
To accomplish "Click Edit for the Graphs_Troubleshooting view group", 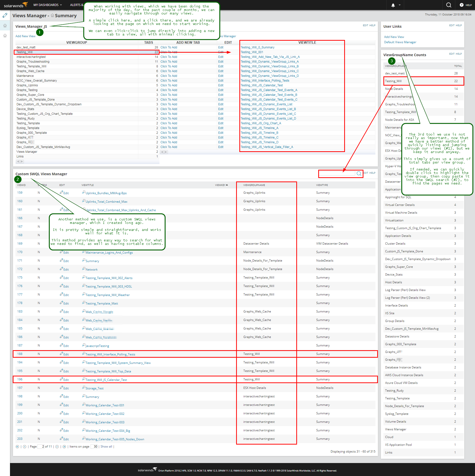I will (x=221, y=62).
